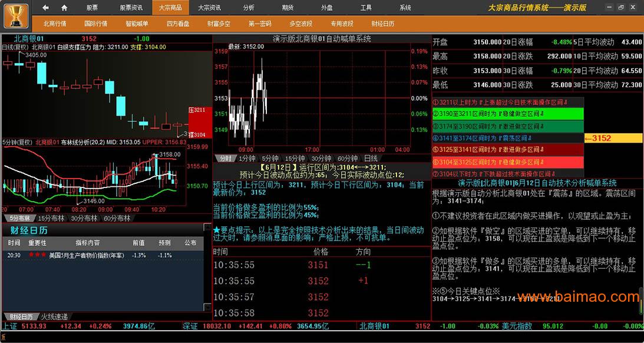
Task: Open 国际行情 from the orange toolbar
Action: (95, 24)
